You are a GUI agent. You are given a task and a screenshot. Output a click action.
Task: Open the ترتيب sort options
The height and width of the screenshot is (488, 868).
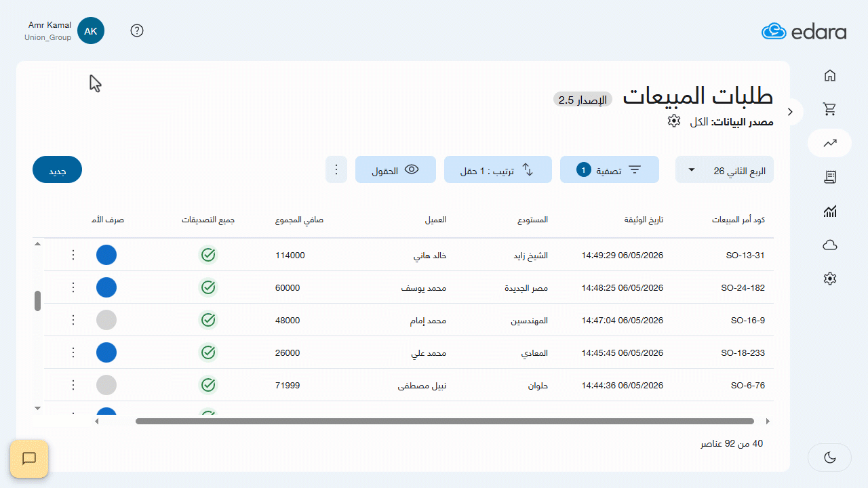(498, 169)
